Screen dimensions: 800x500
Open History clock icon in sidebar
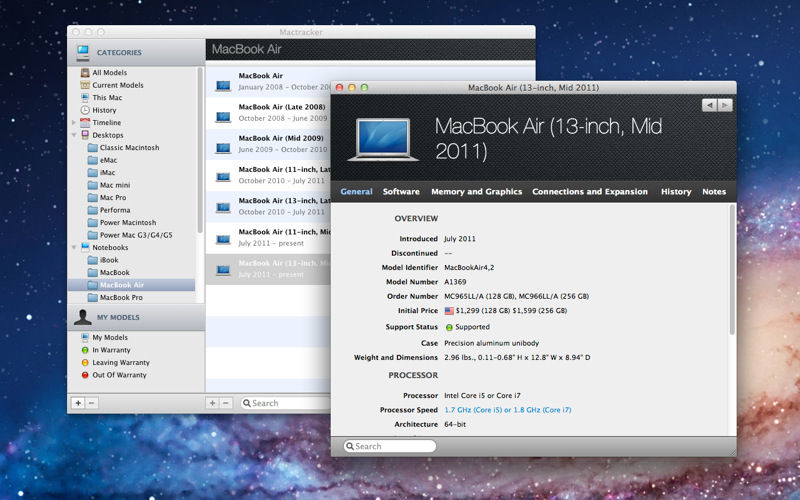point(85,110)
